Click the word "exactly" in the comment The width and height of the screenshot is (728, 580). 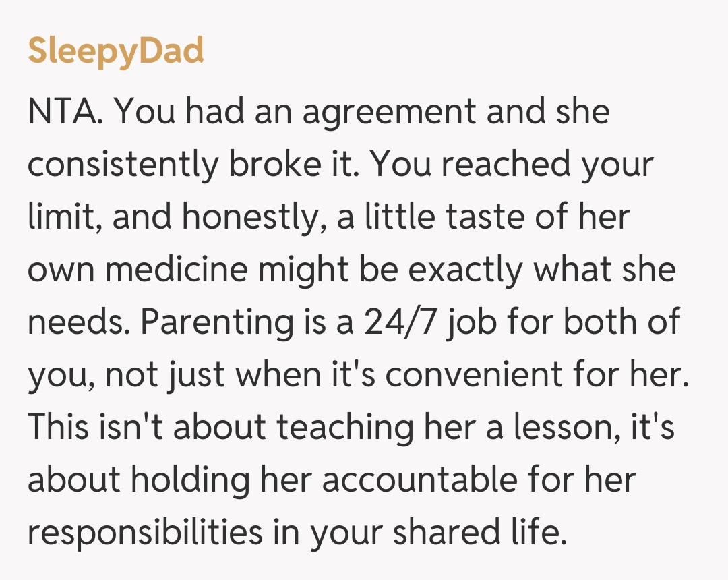[x=457, y=270]
